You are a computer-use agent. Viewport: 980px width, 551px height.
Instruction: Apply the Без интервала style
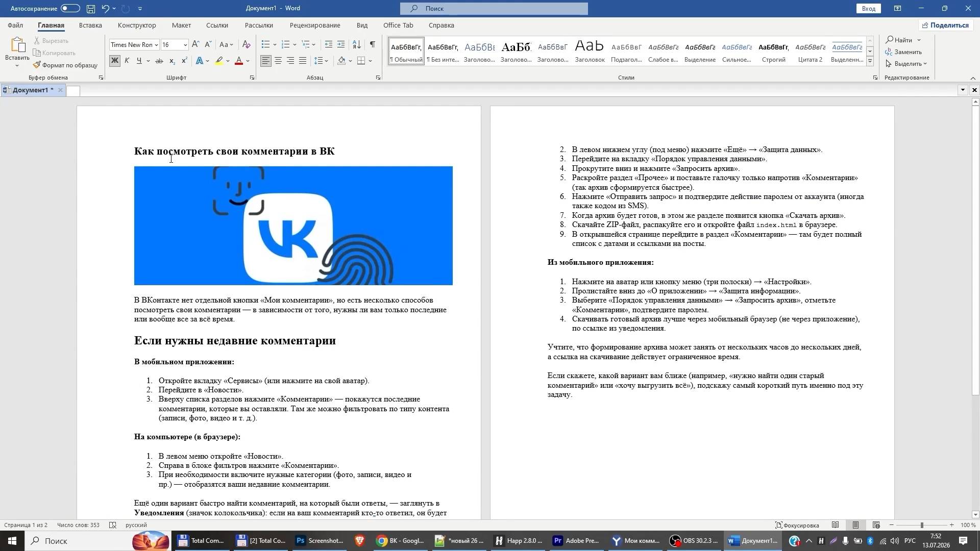coord(443,51)
